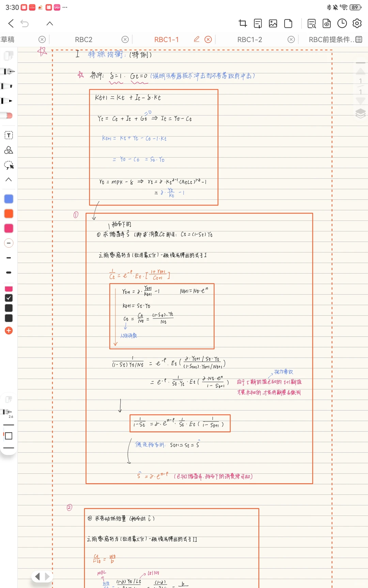Select the lasso selection tool
Screen dimensions: 368x588
9,165
